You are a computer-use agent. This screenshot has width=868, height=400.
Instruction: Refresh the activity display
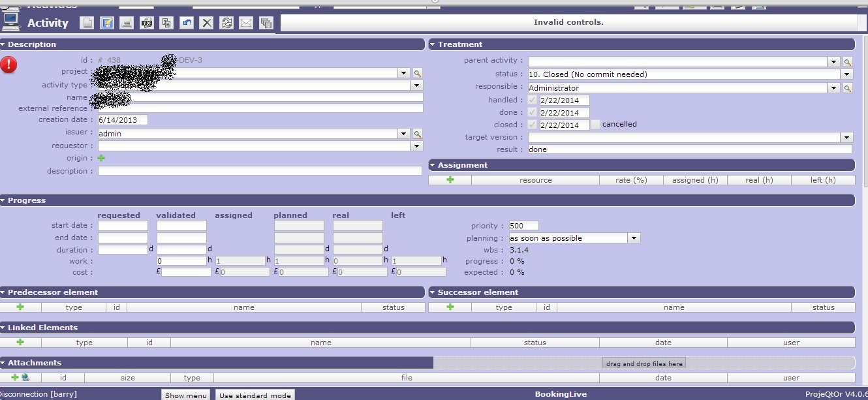(x=226, y=23)
